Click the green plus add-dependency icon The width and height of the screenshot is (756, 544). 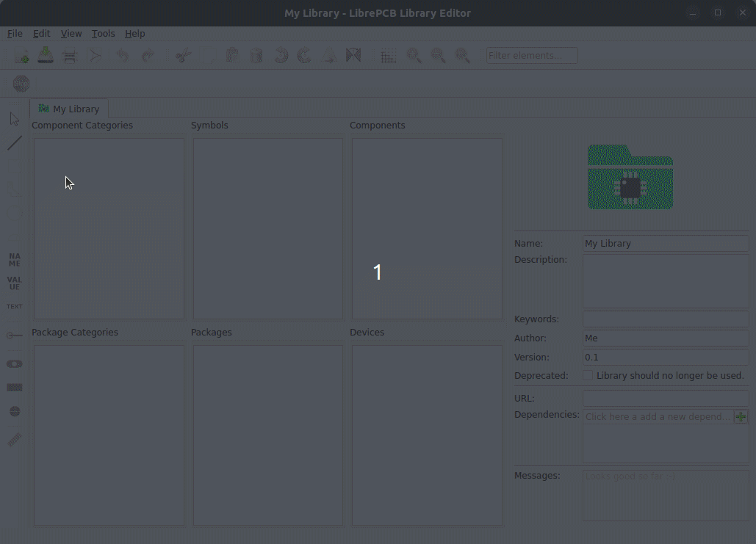[x=741, y=417]
